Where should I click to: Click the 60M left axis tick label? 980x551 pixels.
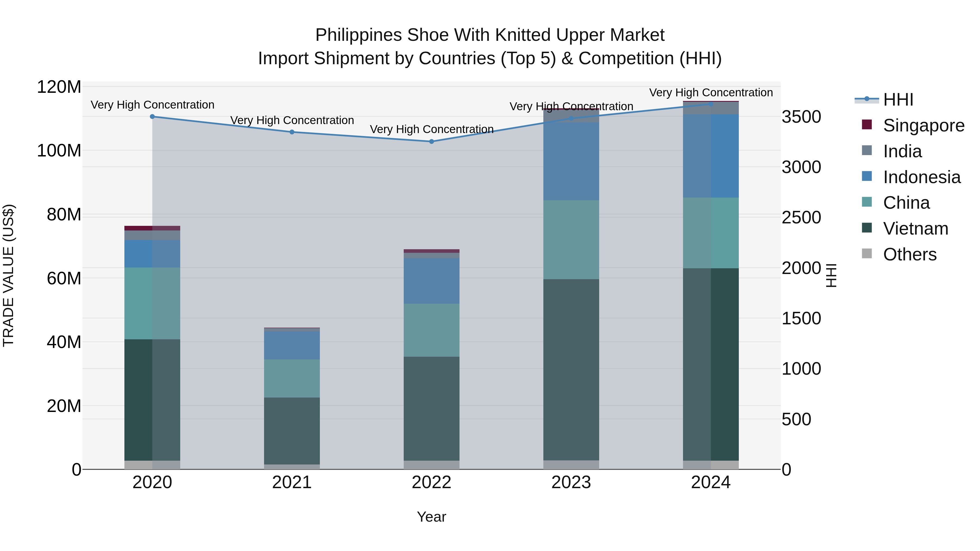64,278
